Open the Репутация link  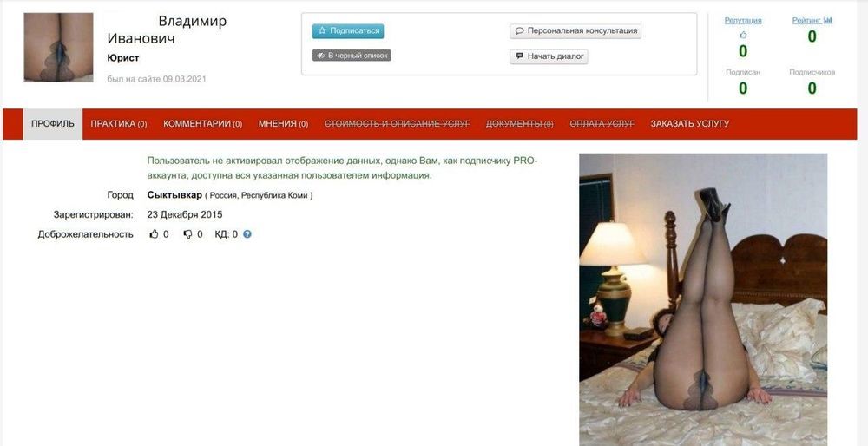point(743,21)
